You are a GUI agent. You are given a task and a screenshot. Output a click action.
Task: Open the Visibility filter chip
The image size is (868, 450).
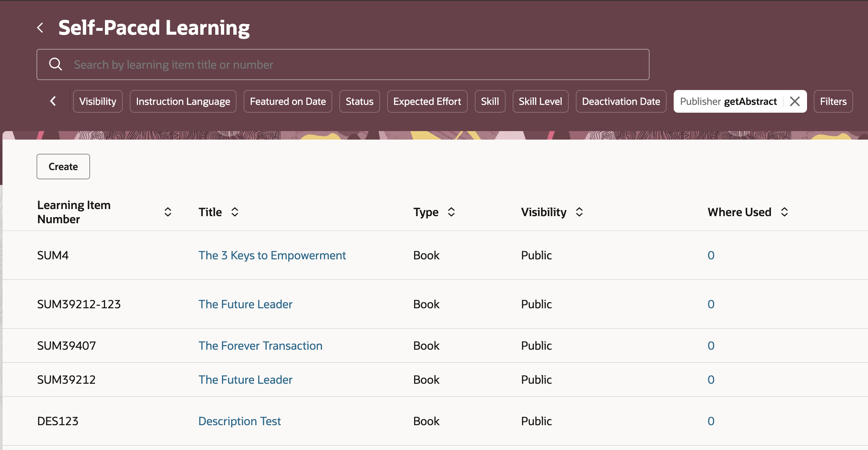click(x=98, y=101)
